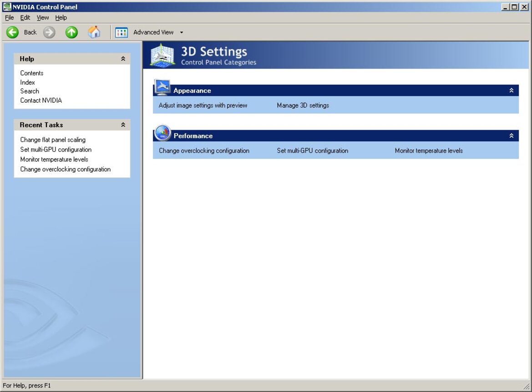
Task: Open Change flat panel scaling task
Action: coord(53,140)
